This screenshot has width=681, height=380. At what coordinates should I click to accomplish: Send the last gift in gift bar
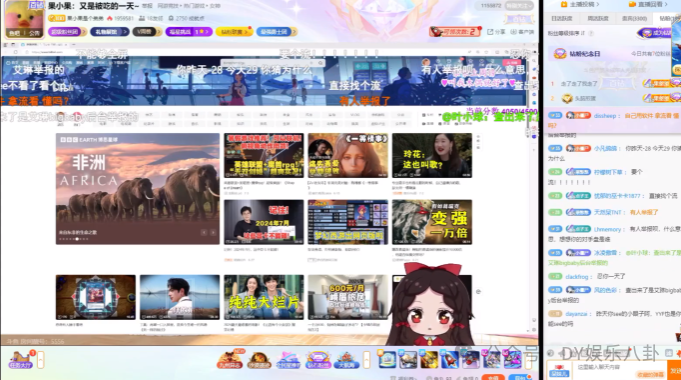[512, 360]
